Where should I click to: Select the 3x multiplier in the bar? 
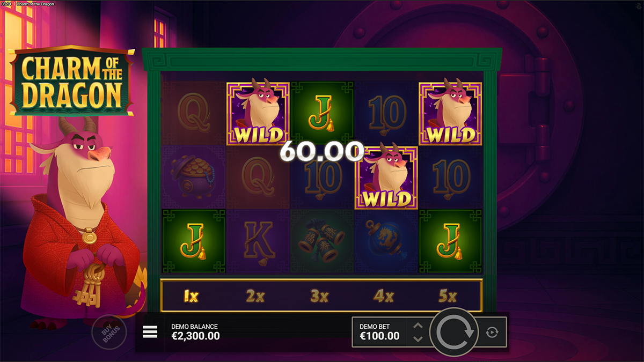(x=319, y=295)
